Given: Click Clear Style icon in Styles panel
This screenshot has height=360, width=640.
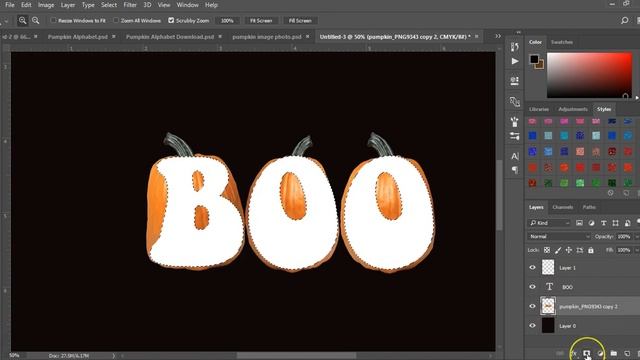Looking at the screenshot, I should pos(611,193).
